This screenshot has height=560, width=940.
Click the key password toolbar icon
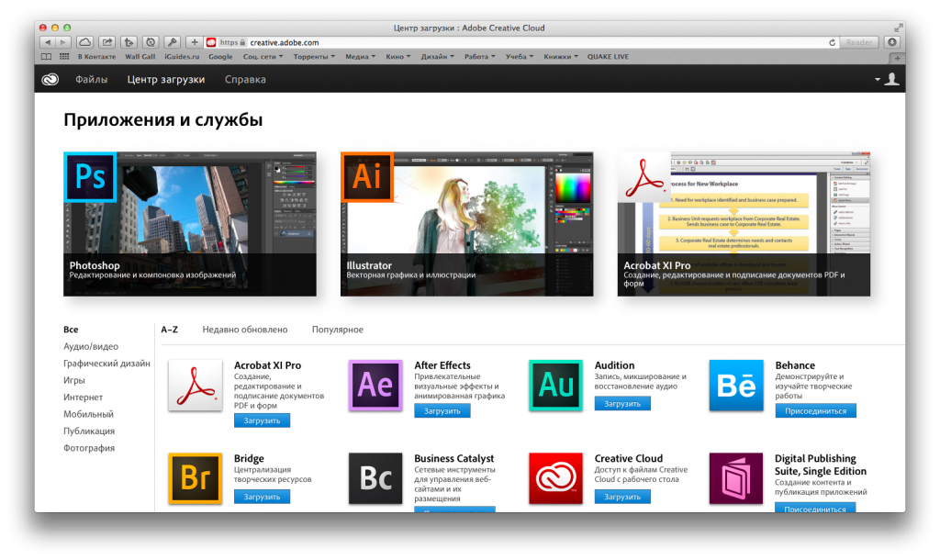coord(172,42)
